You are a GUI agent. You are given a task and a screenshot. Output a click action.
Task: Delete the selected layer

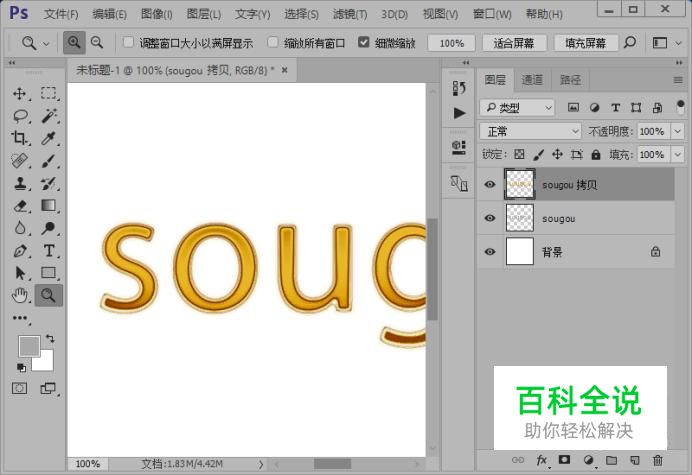point(658,460)
